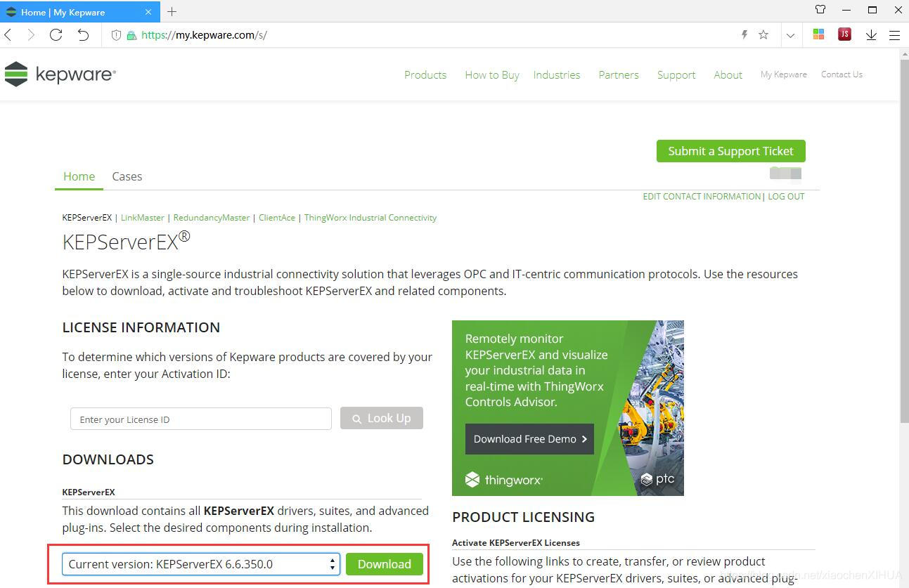Go back with the browser back arrow
Image resolution: width=909 pixels, height=588 pixels.
click(x=8, y=34)
